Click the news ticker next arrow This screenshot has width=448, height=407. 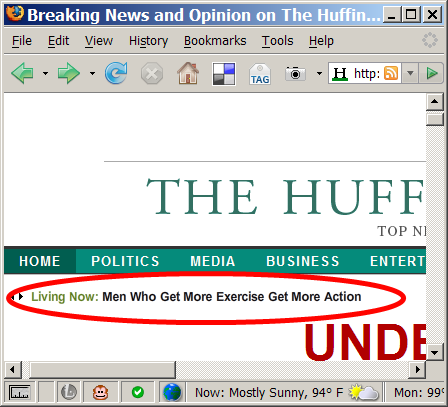pyautogui.click(x=21, y=296)
